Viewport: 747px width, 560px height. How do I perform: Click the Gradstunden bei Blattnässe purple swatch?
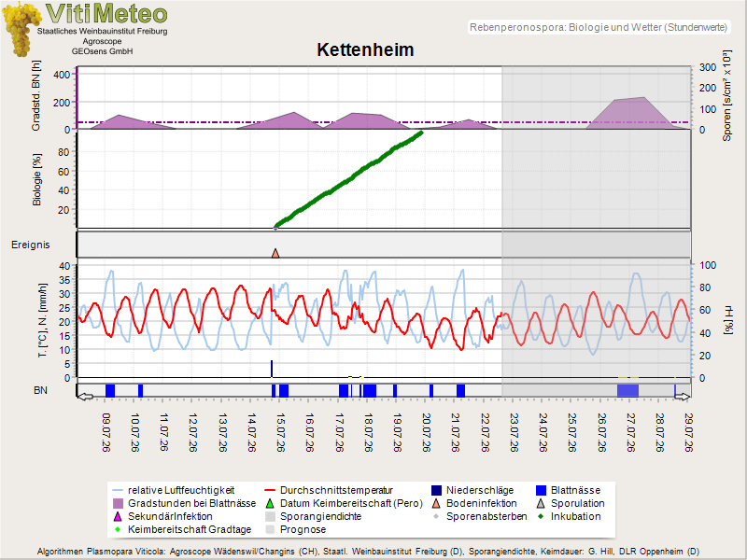tap(118, 503)
